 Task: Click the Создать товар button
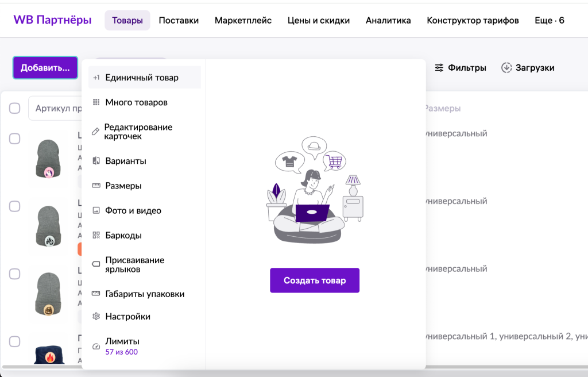tap(315, 280)
